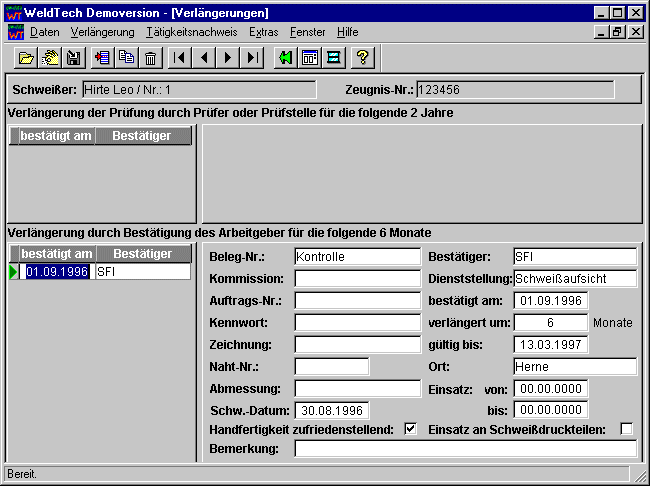Jump to the last record
650x486 pixels.
[x=253, y=58]
